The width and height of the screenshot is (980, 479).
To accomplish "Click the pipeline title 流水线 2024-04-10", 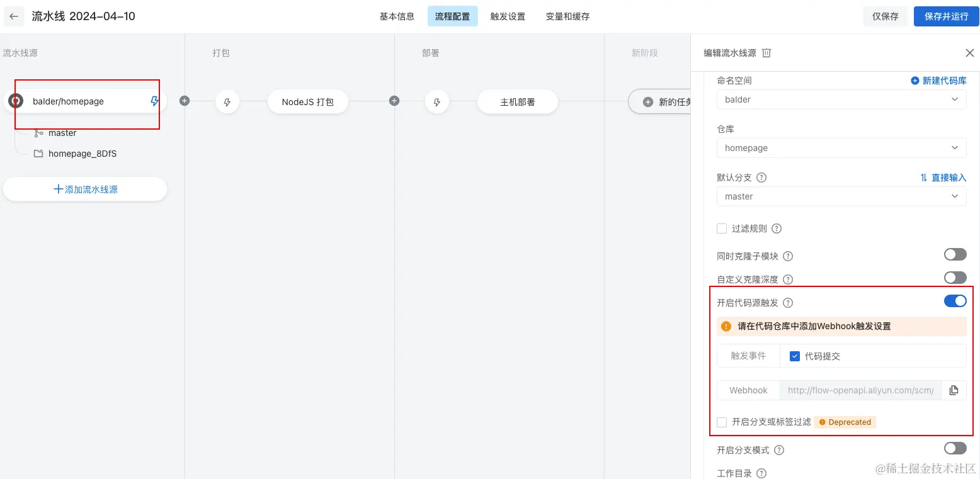I will [84, 16].
